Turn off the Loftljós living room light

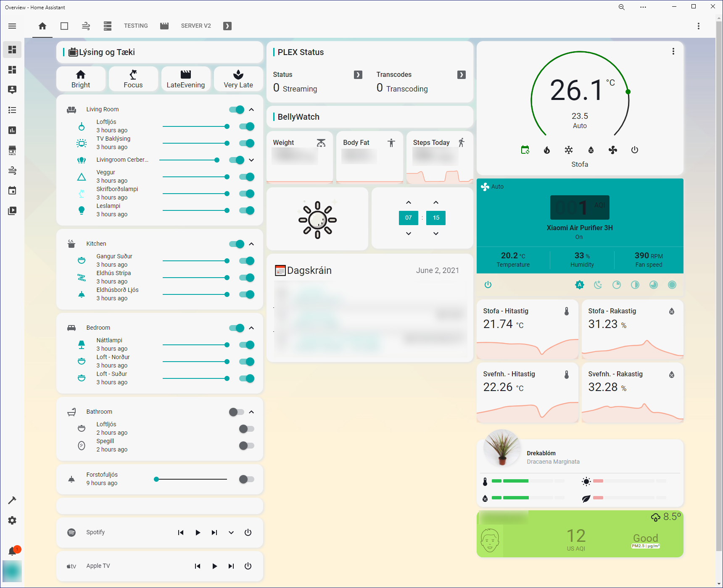coord(247,126)
